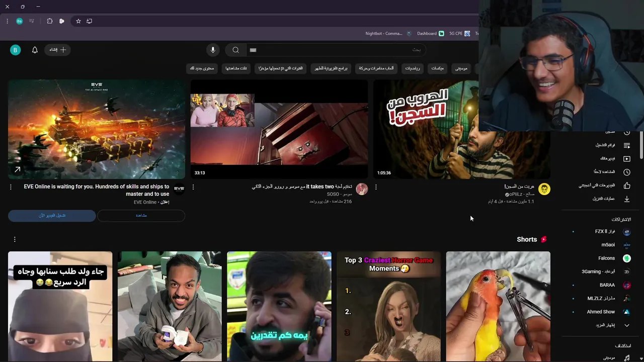Open options menu for prison escape video

tap(376, 187)
